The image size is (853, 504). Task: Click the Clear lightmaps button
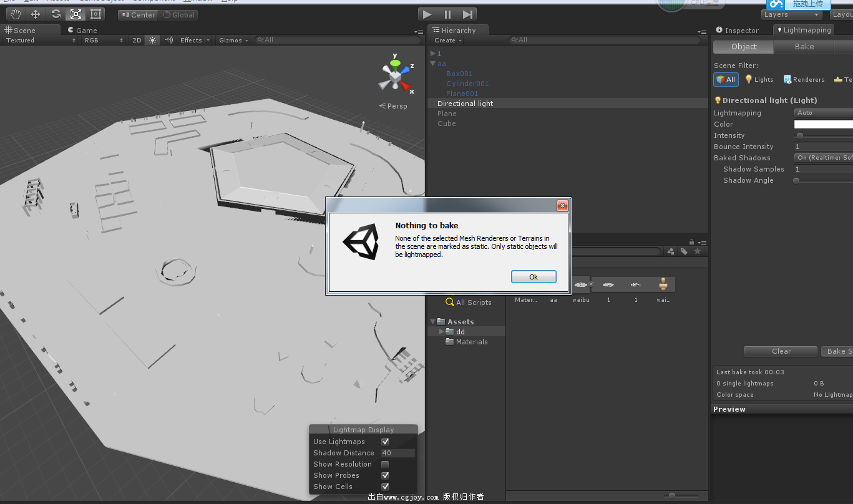point(781,351)
